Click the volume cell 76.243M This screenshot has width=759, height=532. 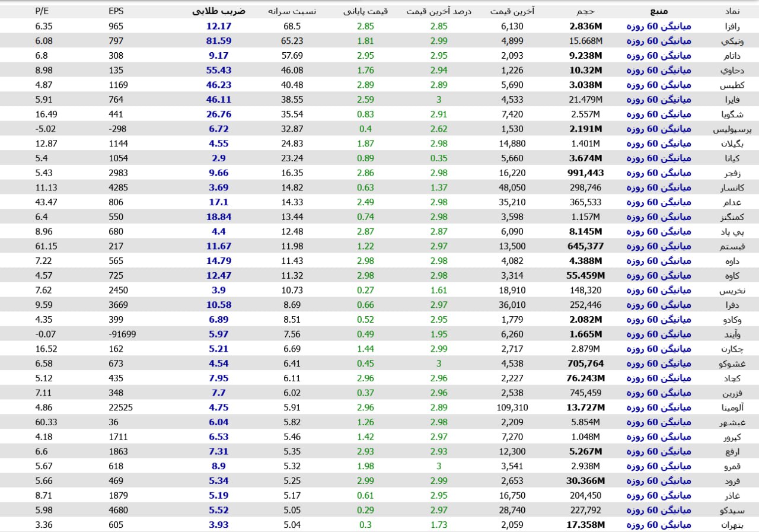click(586, 378)
